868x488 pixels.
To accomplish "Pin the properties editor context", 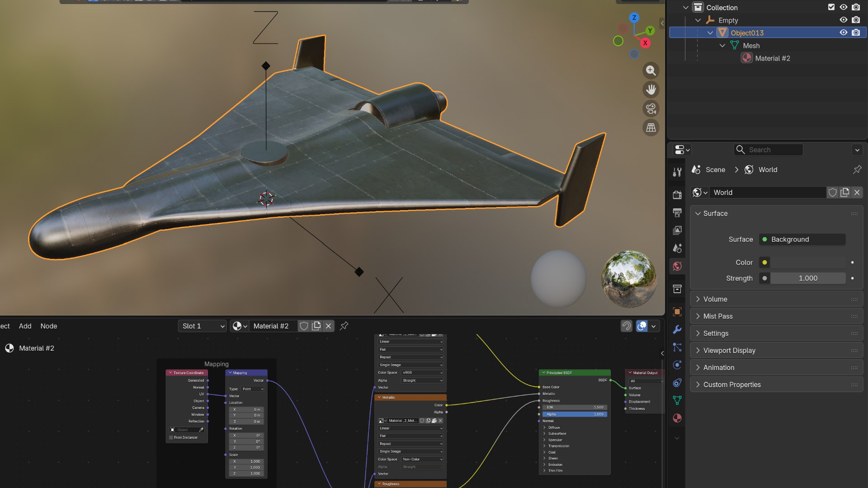I will click(x=857, y=169).
